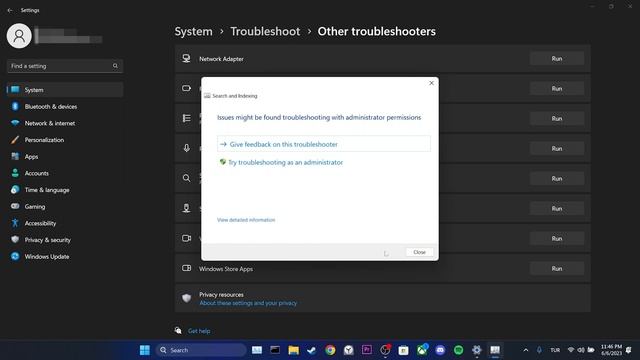Click the search magnifier icon in the troubleshooter list

187,178
